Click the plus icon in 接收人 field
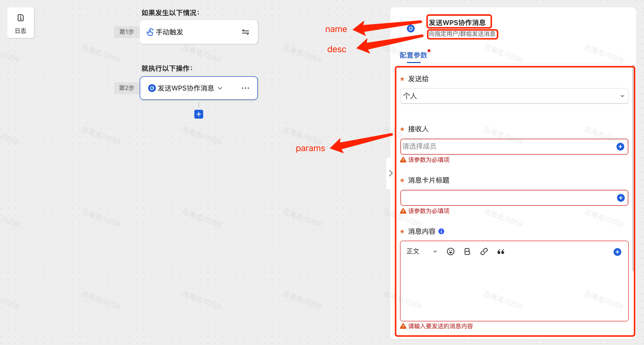 pyautogui.click(x=620, y=147)
